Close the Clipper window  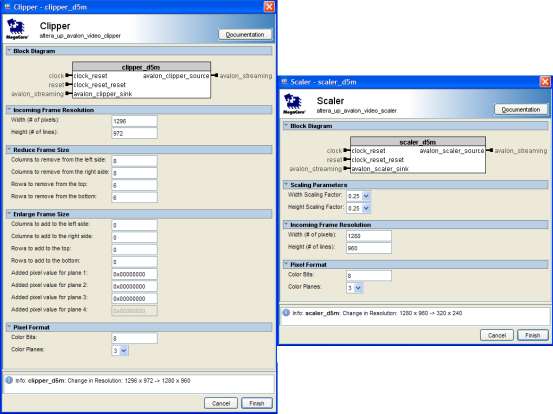[x=269, y=7]
